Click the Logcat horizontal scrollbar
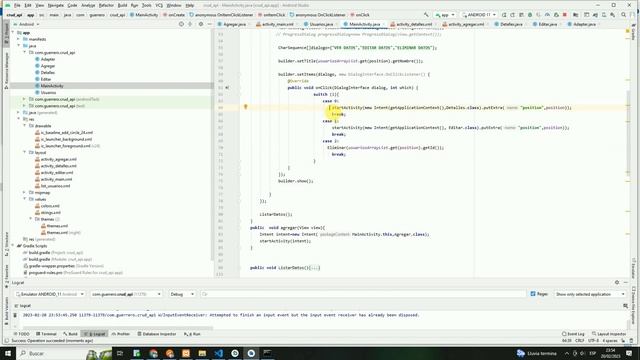The width and height of the screenshot is (640, 360). (118, 328)
